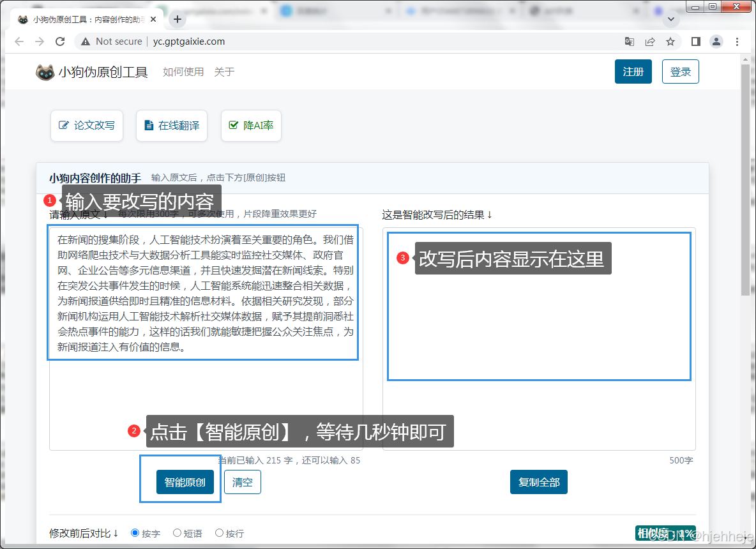Click the share page icon

point(650,41)
